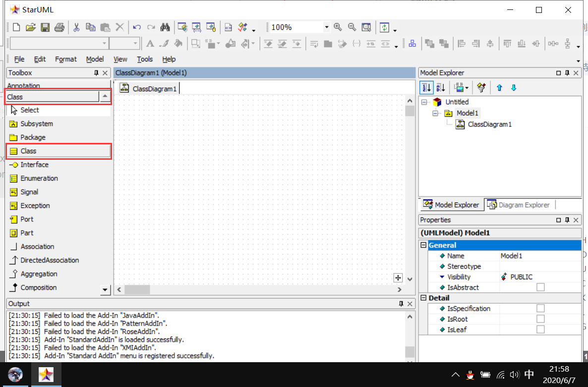Activate the Select pointer tool

(59, 110)
